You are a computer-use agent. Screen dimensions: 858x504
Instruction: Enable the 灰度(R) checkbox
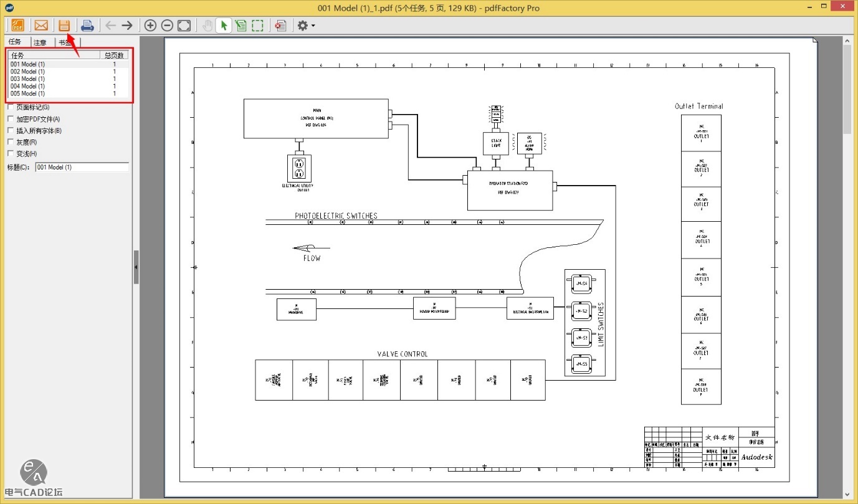click(10, 142)
